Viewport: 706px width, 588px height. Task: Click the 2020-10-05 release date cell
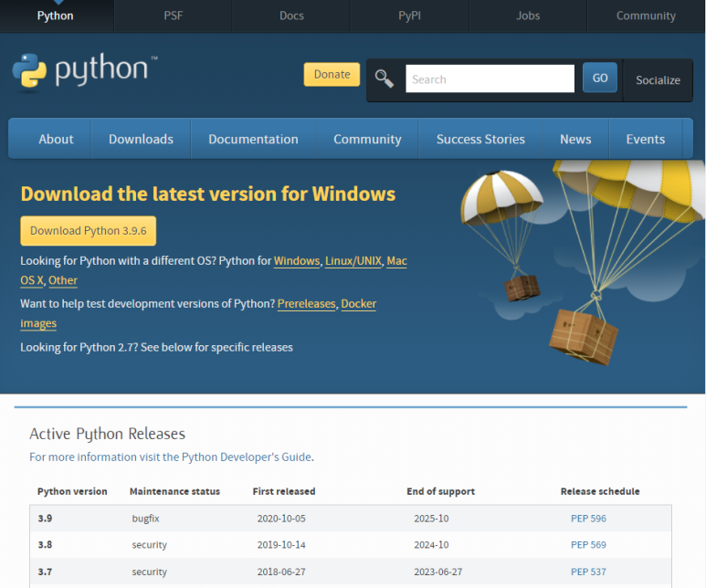point(281,519)
